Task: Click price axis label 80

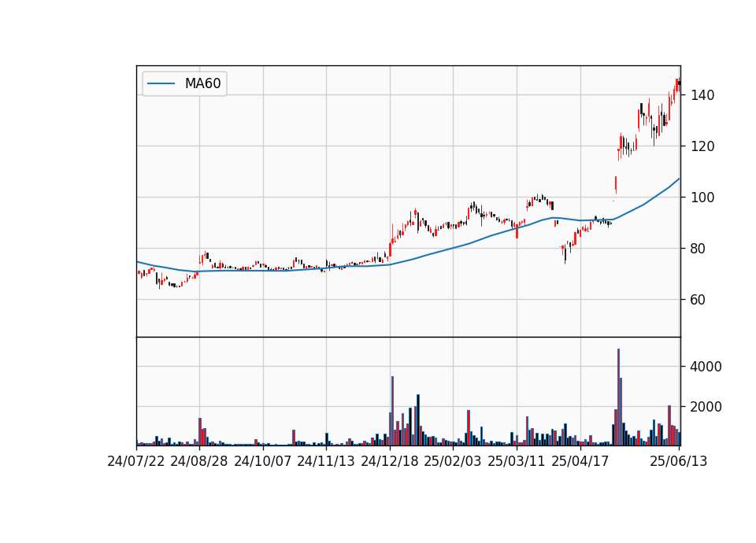Action: pyautogui.click(x=699, y=249)
